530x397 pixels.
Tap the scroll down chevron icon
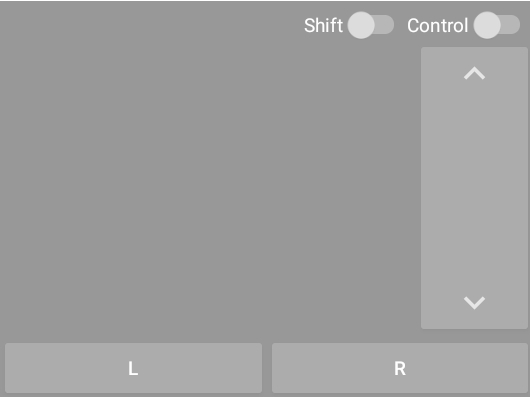(474, 303)
